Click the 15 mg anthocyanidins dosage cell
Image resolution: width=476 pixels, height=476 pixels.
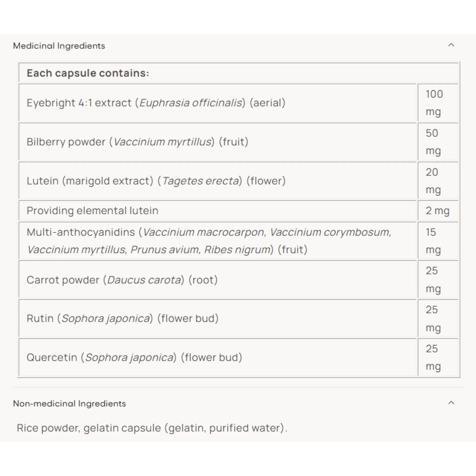coord(438,241)
